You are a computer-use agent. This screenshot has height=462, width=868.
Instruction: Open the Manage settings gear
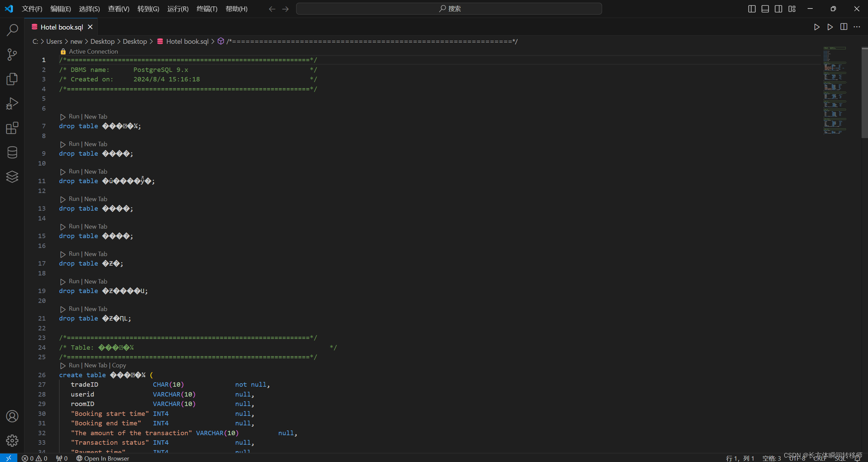12,441
